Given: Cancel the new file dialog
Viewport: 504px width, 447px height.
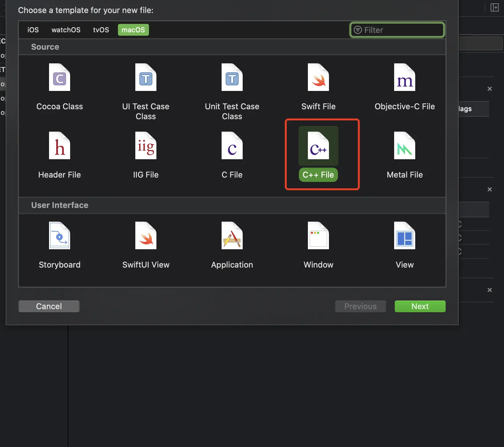Looking at the screenshot, I should (x=49, y=306).
